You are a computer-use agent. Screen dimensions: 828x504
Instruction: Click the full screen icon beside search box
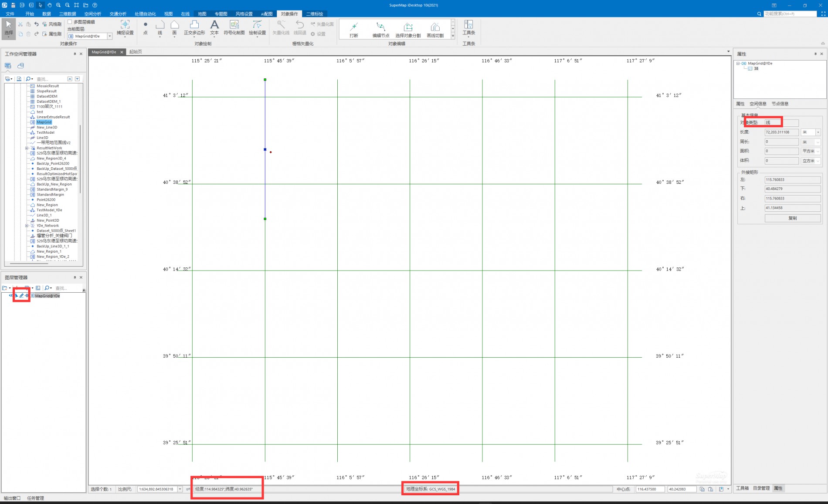point(823,14)
